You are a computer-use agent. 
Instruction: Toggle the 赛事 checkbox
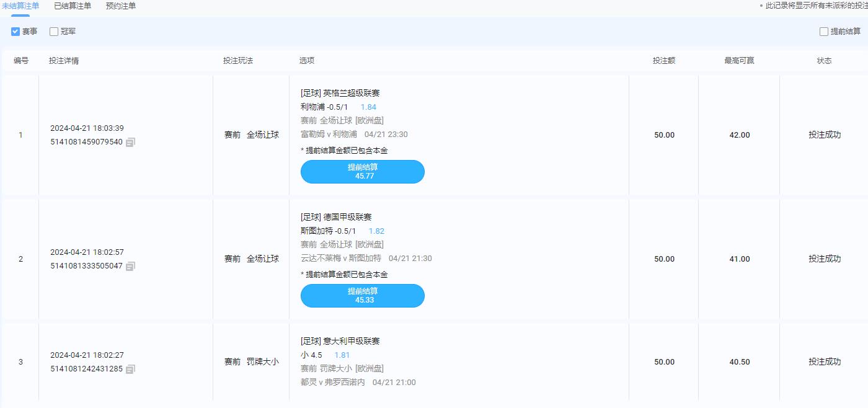[15, 31]
